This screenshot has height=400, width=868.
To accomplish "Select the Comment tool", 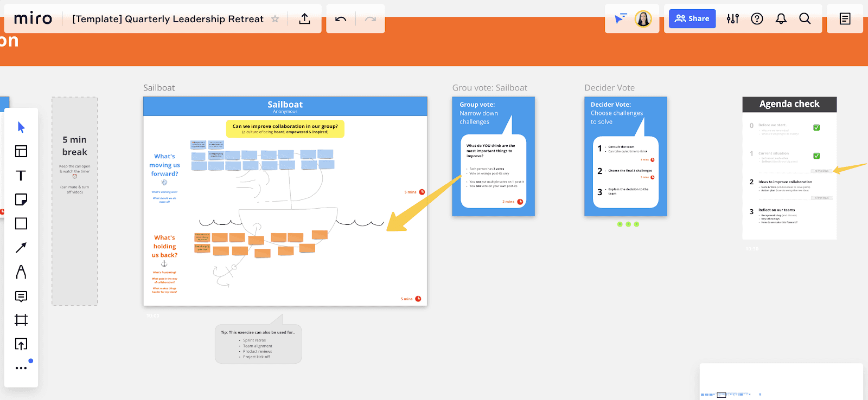I will (21, 296).
